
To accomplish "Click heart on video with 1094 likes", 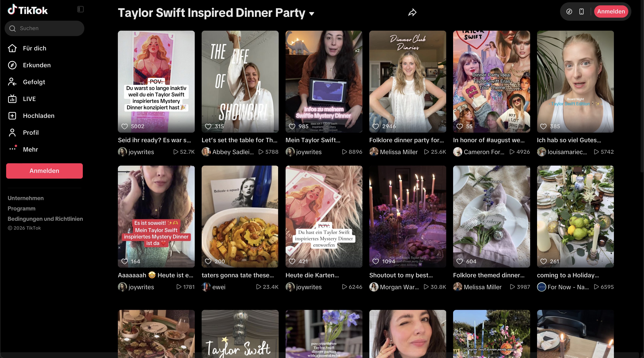I will click(x=375, y=261).
